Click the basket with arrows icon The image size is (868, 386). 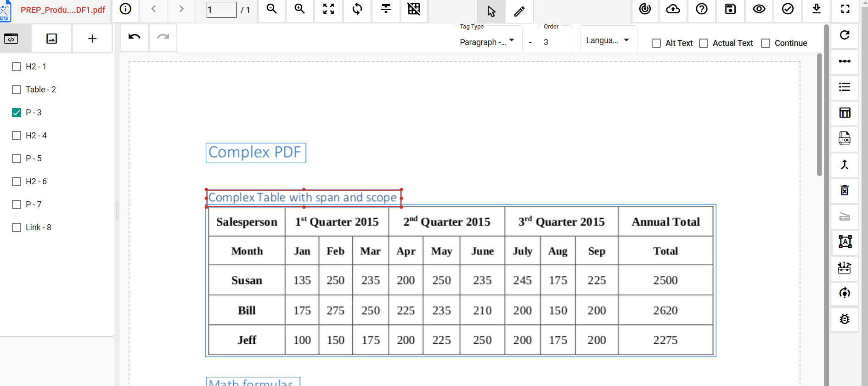(x=845, y=267)
